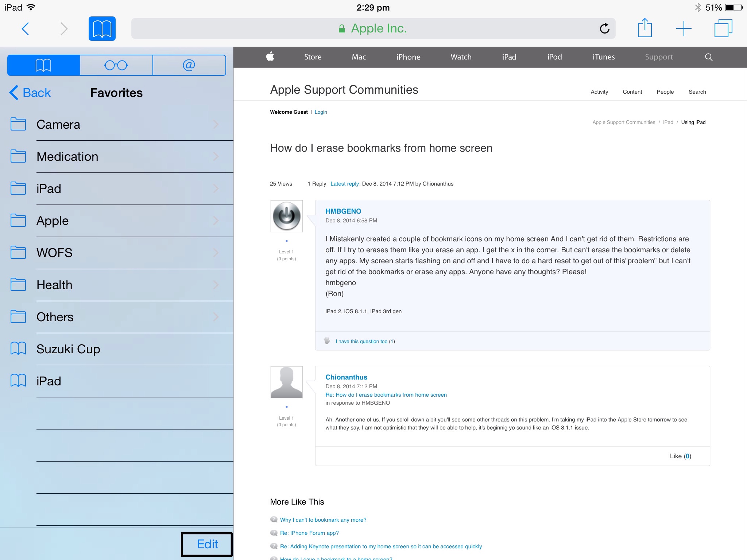The height and width of the screenshot is (560, 747).
Task: Expand the Camera favorites folder
Action: pos(117,124)
